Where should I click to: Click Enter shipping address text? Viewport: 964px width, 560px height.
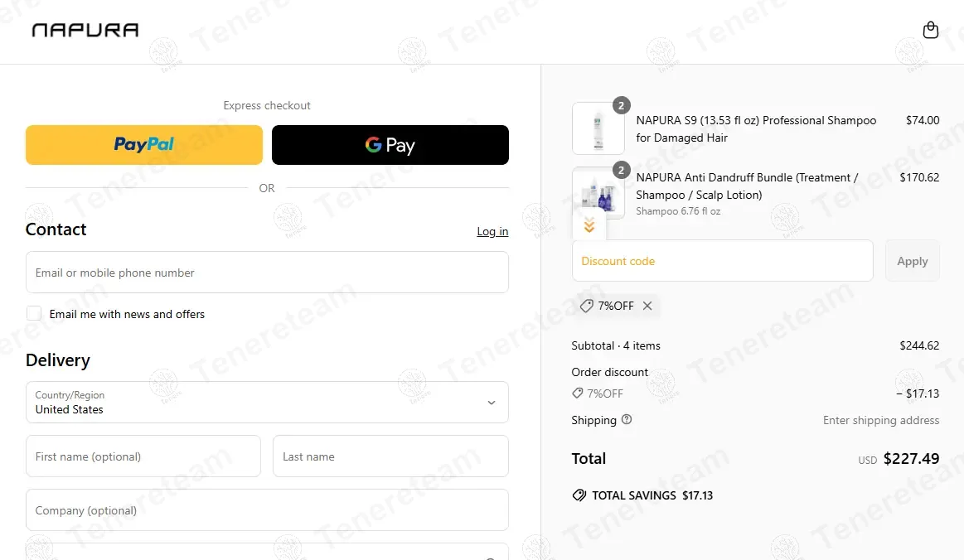(x=881, y=420)
